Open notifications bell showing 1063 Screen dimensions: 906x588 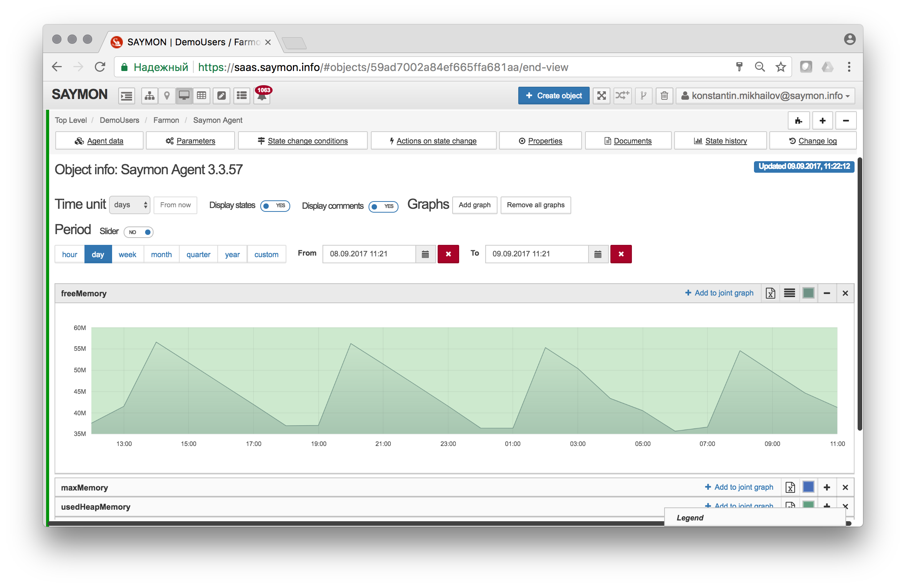point(262,95)
